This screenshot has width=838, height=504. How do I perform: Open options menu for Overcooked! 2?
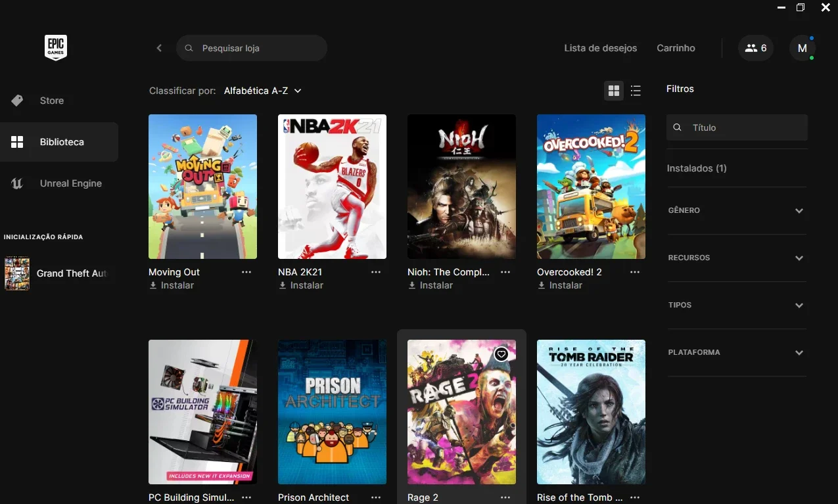point(635,272)
